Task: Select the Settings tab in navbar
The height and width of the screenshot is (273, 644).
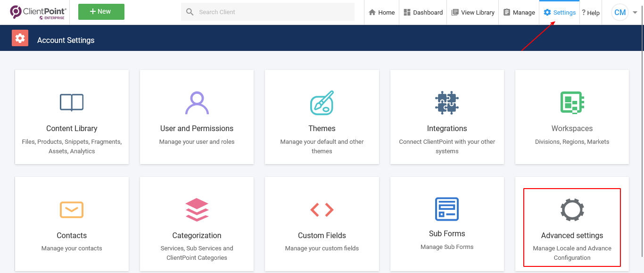Action: point(559,12)
